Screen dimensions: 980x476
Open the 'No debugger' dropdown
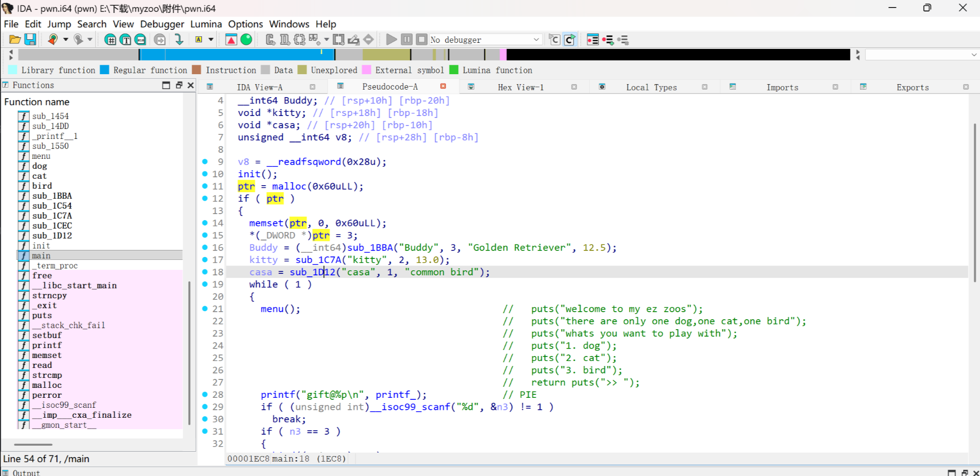(x=536, y=39)
